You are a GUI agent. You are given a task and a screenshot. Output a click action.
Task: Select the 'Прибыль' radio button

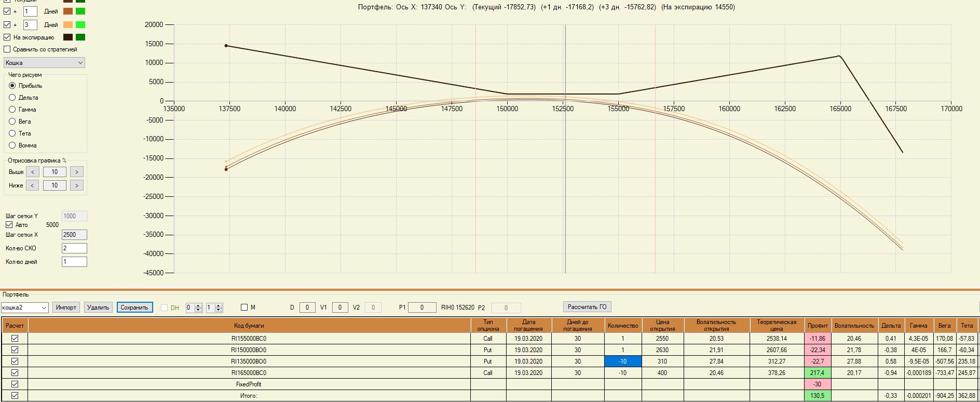click(12, 86)
